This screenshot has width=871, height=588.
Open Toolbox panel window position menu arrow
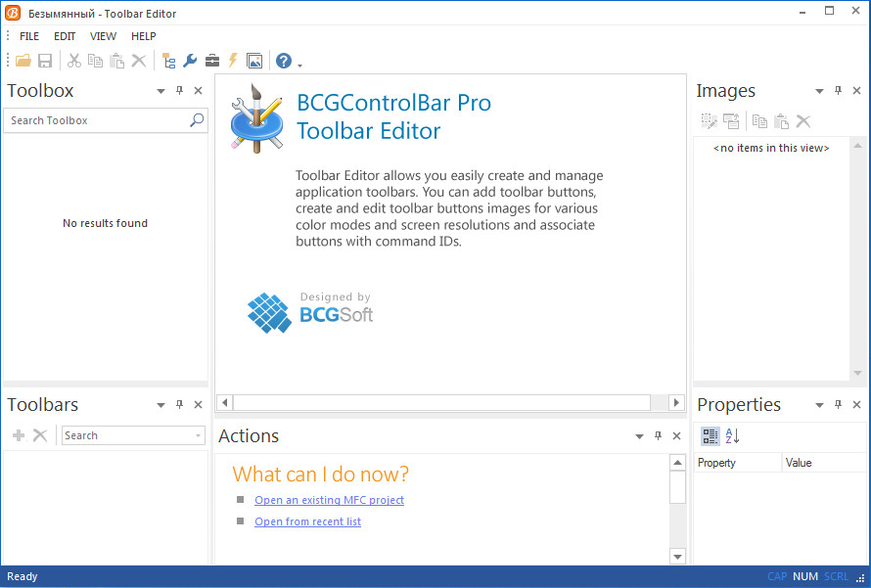pyautogui.click(x=160, y=91)
